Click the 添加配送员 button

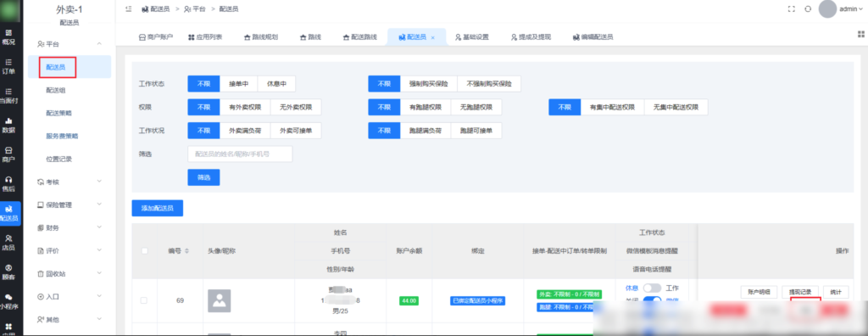(x=157, y=208)
